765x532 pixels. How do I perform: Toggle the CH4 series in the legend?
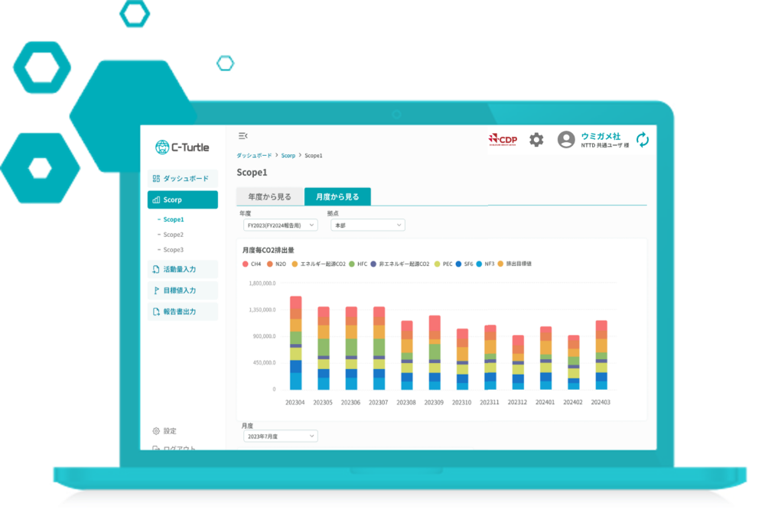coord(246,264)
